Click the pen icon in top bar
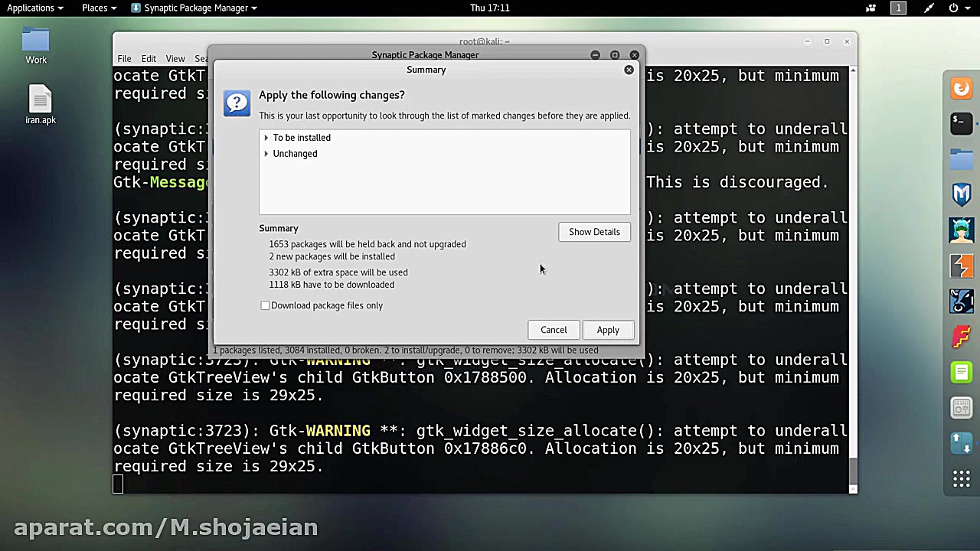 [x=929, y=8]
